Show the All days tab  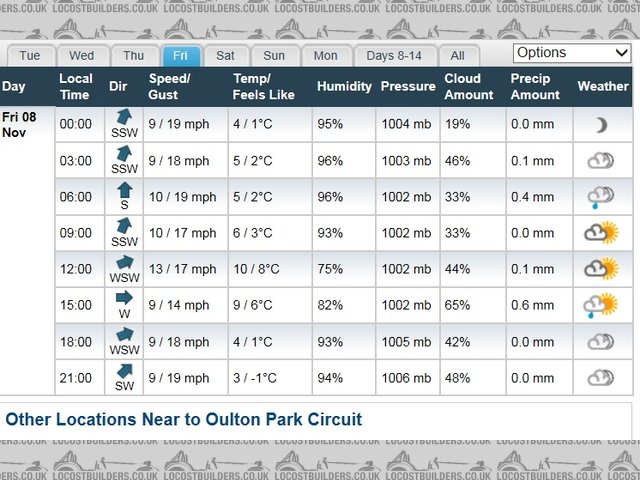point(457,56)
